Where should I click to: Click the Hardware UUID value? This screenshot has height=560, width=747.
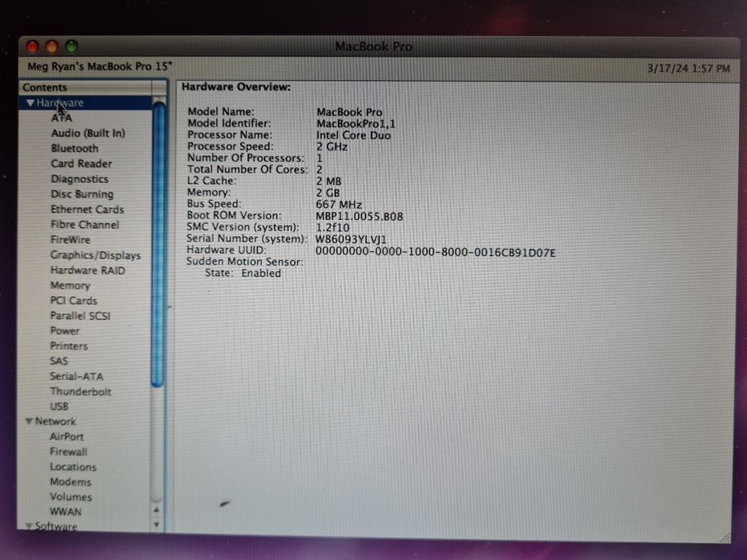(x=436, y=252)
